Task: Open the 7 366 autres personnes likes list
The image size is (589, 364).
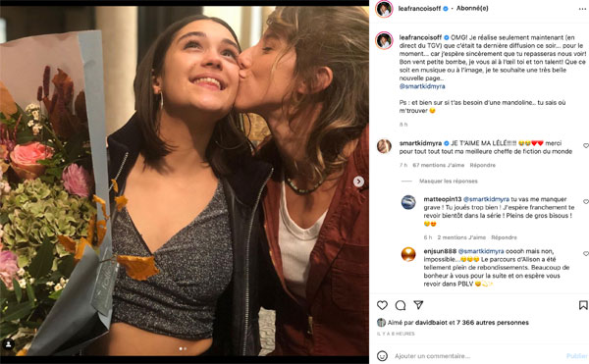Action: point(493,323)
